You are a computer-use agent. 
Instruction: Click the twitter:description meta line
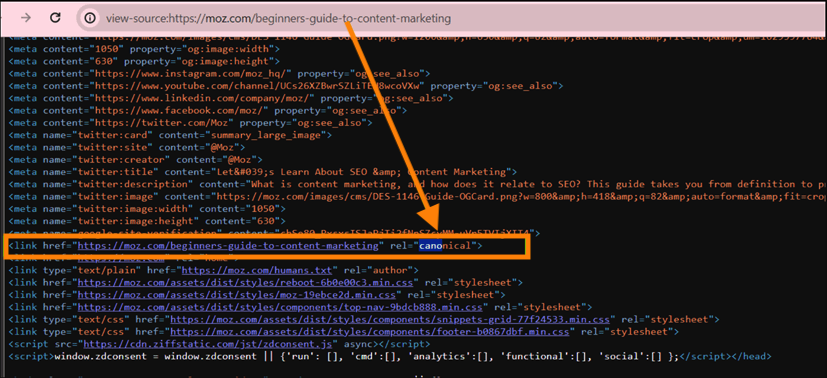(418, 184)
